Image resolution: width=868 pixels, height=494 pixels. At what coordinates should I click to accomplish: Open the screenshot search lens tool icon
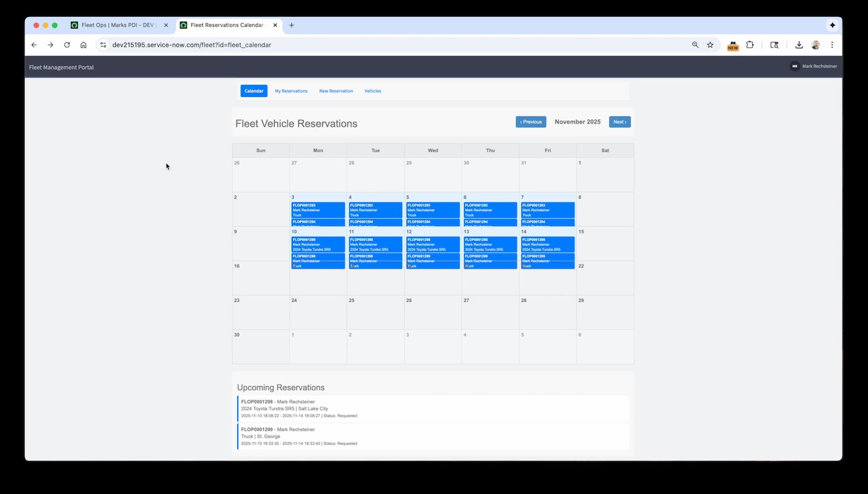point(774,45)
